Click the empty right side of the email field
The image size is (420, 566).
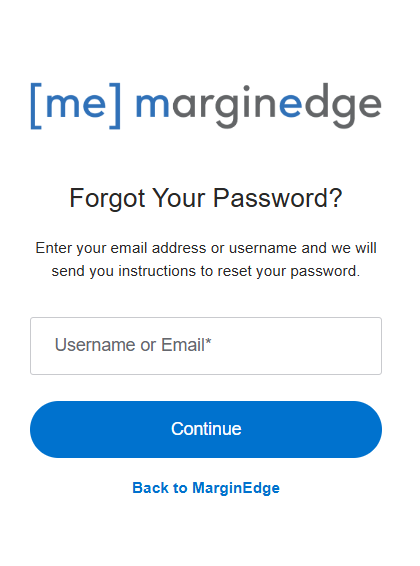[x=307, y=346]
